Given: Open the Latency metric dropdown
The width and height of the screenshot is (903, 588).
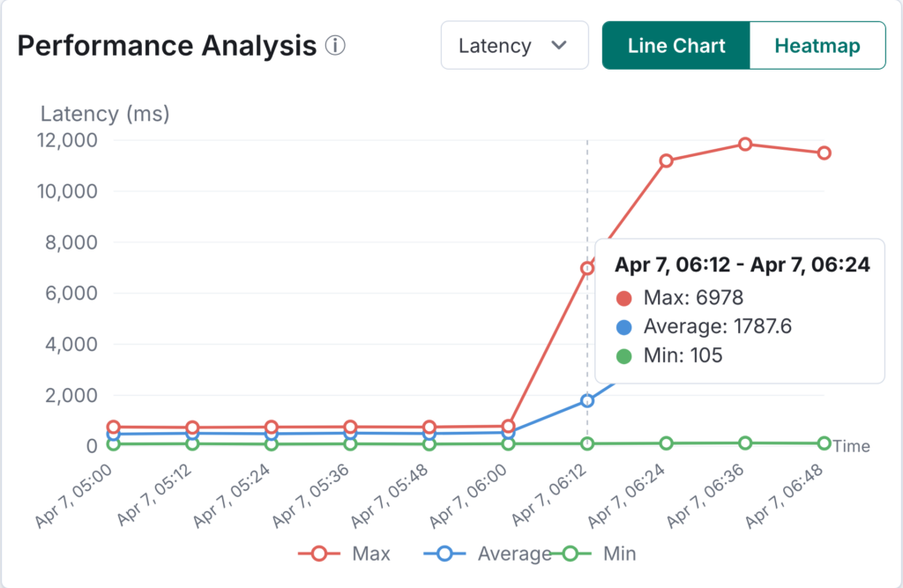Looking at the screenshot, I should (514, 46).
